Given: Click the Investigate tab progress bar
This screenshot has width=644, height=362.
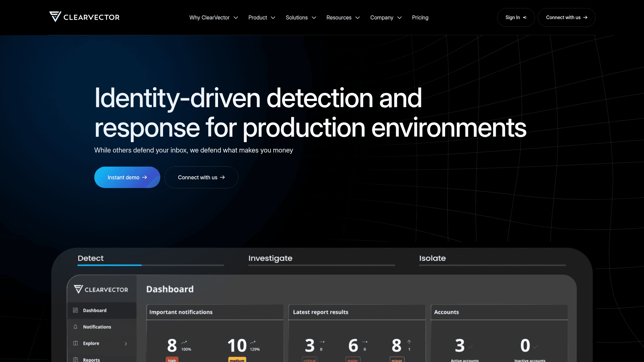Looking at the screenshot, I should click(x=322, y=265).
